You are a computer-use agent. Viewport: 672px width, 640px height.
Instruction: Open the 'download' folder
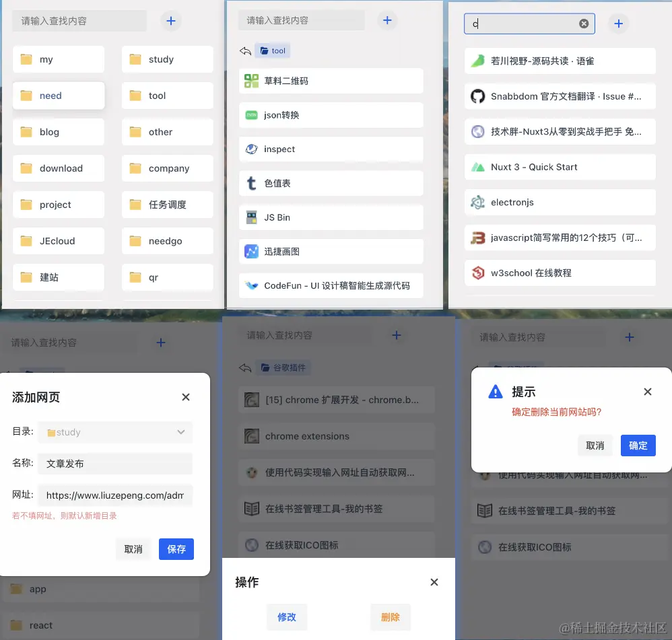point(59,168)
